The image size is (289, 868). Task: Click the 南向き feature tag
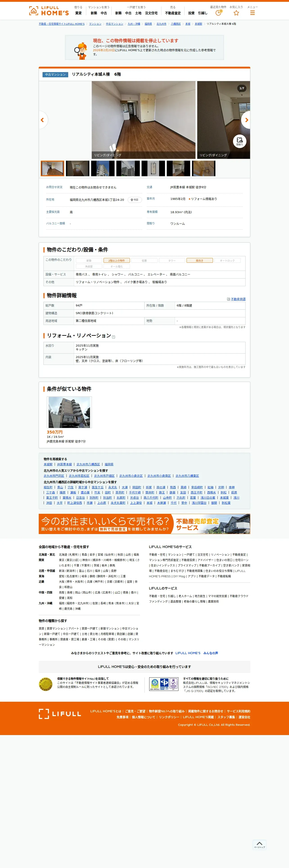[x=199, y=260]
